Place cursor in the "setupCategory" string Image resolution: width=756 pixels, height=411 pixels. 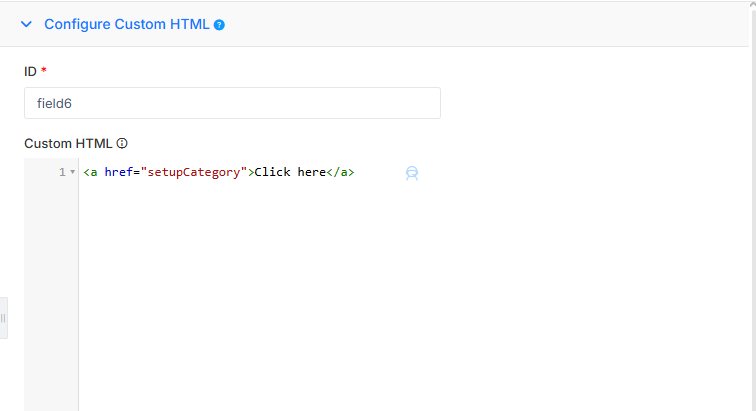click(x=194, y=172)
